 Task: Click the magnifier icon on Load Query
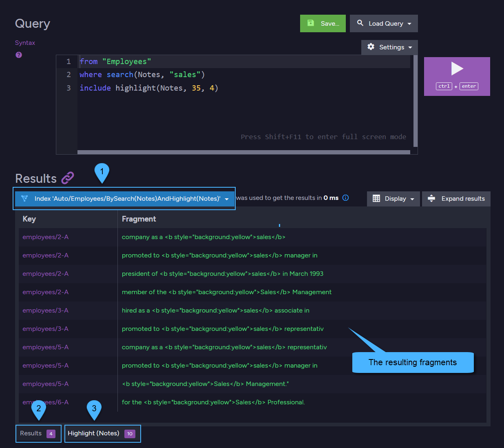(360, 23)
